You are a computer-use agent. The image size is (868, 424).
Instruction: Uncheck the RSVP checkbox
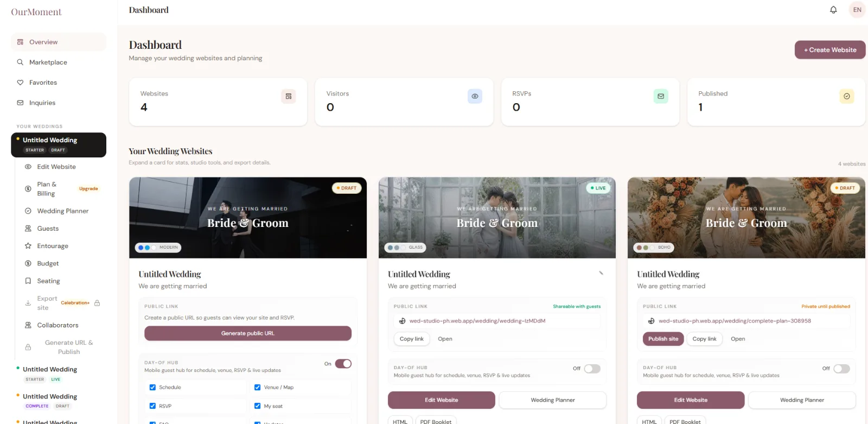152,406
